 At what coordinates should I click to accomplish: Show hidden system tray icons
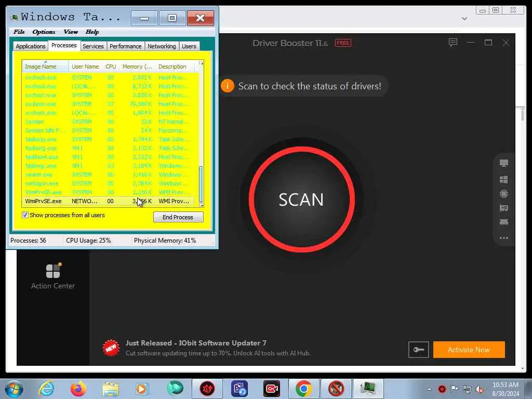[430, 389]
